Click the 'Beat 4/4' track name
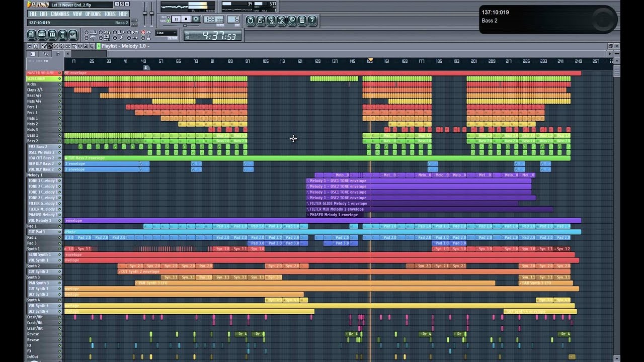This screenshot has width=644, height=362. pos(34,96)
